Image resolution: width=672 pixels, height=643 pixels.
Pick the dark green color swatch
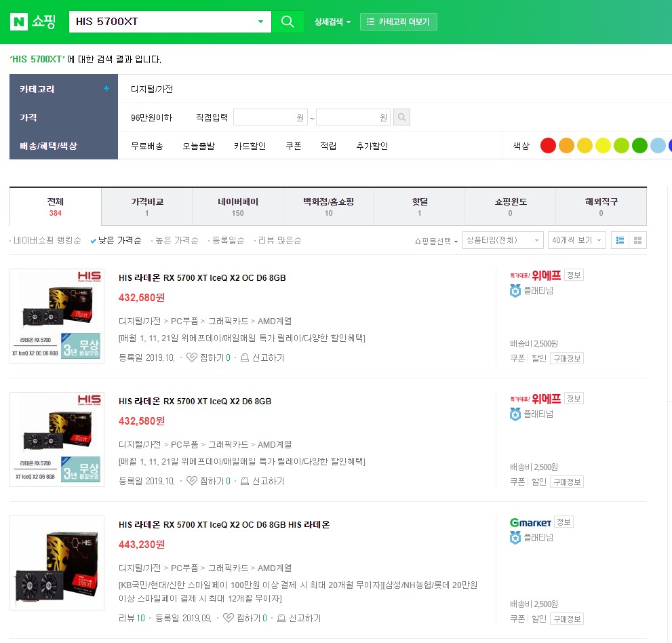pos(640,145)
